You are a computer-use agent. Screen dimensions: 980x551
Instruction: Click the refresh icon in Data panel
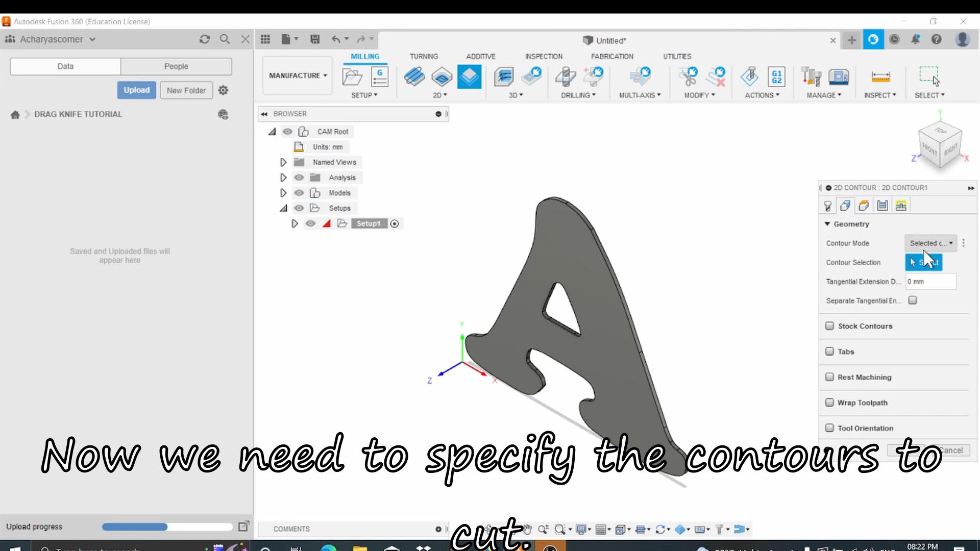pyautogui.click(x=205, y=39)
